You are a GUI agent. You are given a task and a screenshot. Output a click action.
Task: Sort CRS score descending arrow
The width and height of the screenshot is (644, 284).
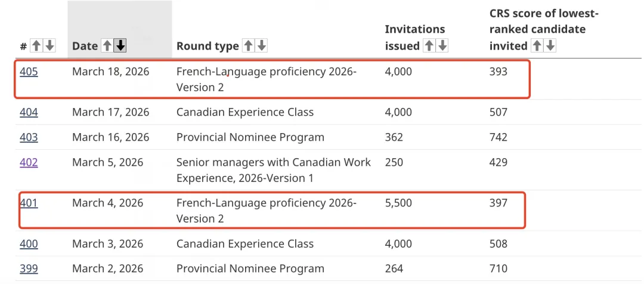point(550,46)
